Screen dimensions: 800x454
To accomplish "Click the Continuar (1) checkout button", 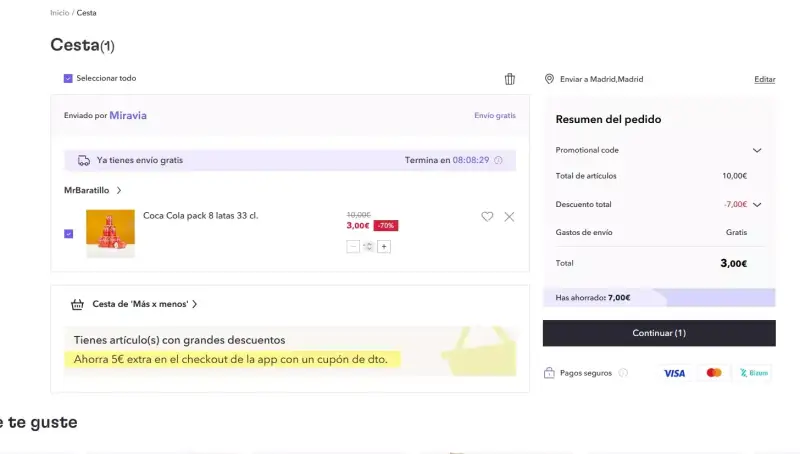I will pos(659,333).
